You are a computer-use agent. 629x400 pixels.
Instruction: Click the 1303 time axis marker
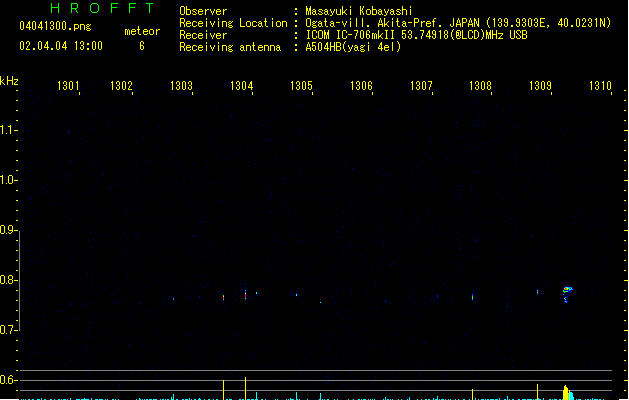pyautogui.click(x=181, y=86)
